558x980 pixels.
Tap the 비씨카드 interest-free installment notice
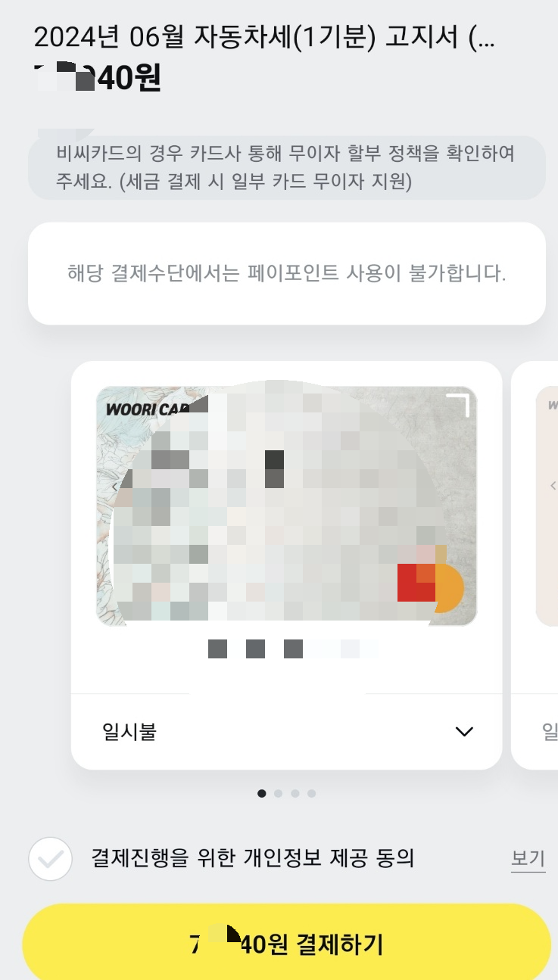pos(286,168)
